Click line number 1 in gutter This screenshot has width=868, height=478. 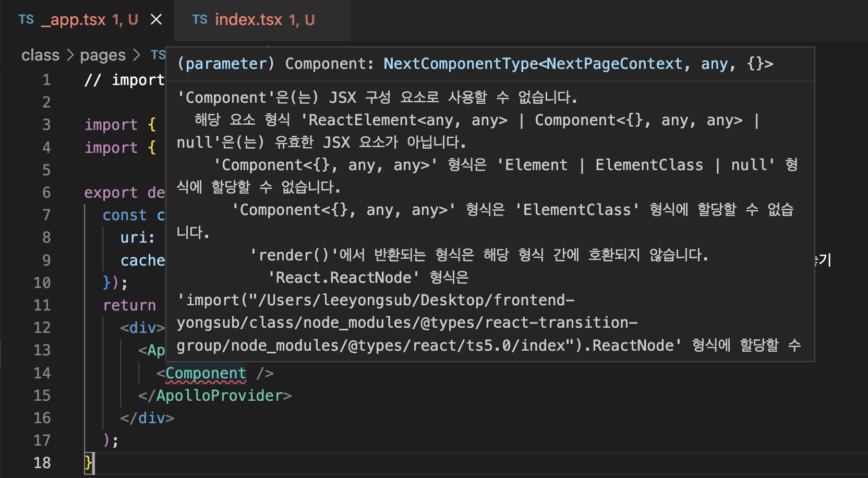46,80
